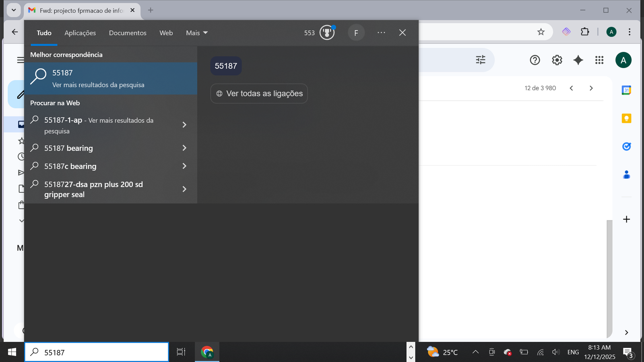Open Task View on the taskbar

tap(181, 352)
